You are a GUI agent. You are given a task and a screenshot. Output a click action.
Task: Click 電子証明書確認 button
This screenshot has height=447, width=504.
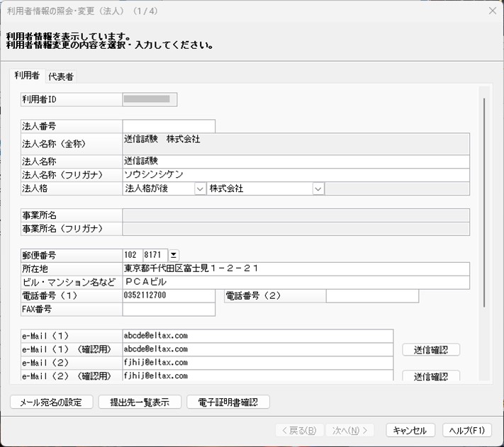228,402
